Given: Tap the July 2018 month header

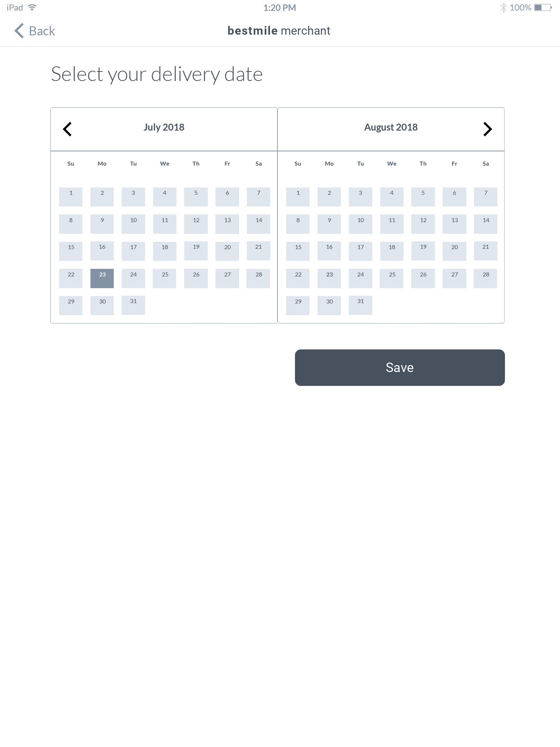Looking at the screenshot, I should click(164, 127).
